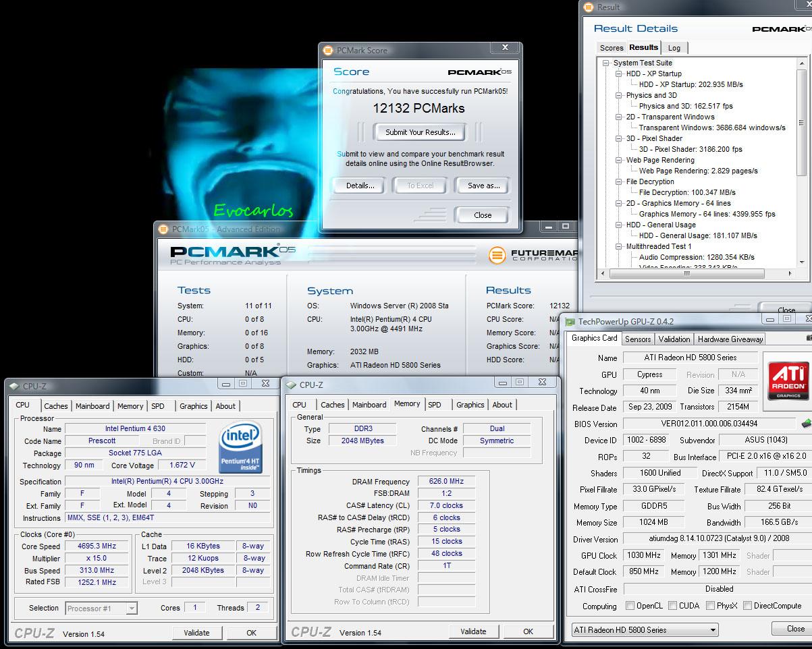Collapse the HDD - XP Startup node
This screenshot has width=812, height=649.
[x=619, y=74]
